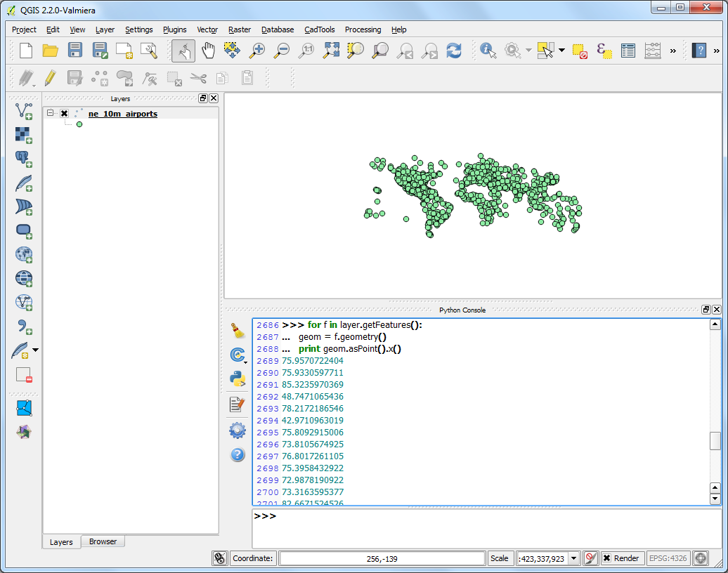The width and height of the screenshot is (728, 573).
Task: Open the Processing menu
Action: pos(363,29)
